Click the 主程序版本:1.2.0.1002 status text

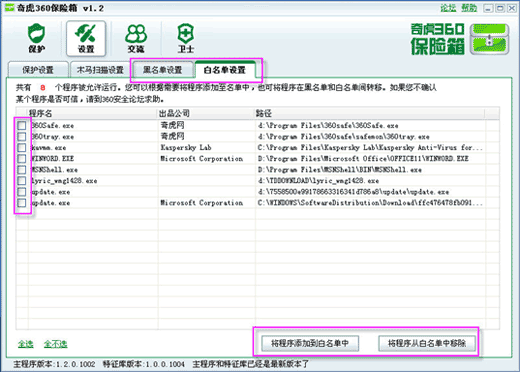pyautogui.click(x=54, y=364)
